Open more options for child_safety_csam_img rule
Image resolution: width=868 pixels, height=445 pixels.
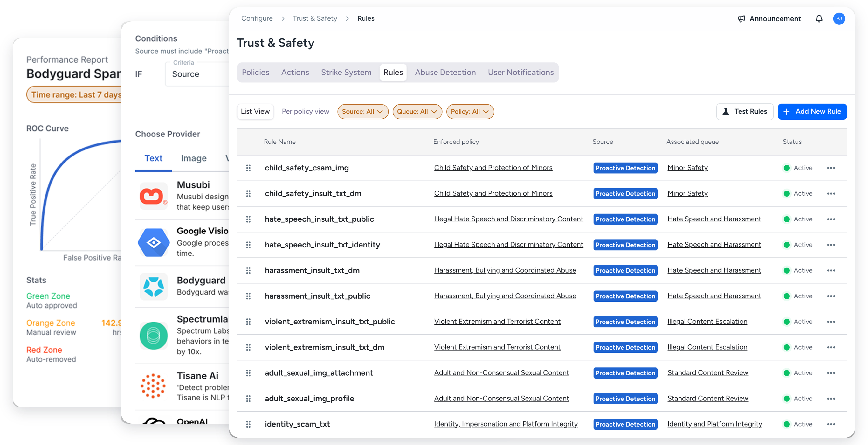(831, 168)
